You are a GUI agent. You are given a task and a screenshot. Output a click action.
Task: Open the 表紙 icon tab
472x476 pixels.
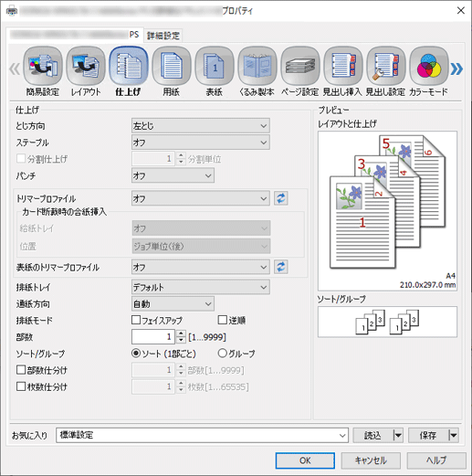click(215, 71)
